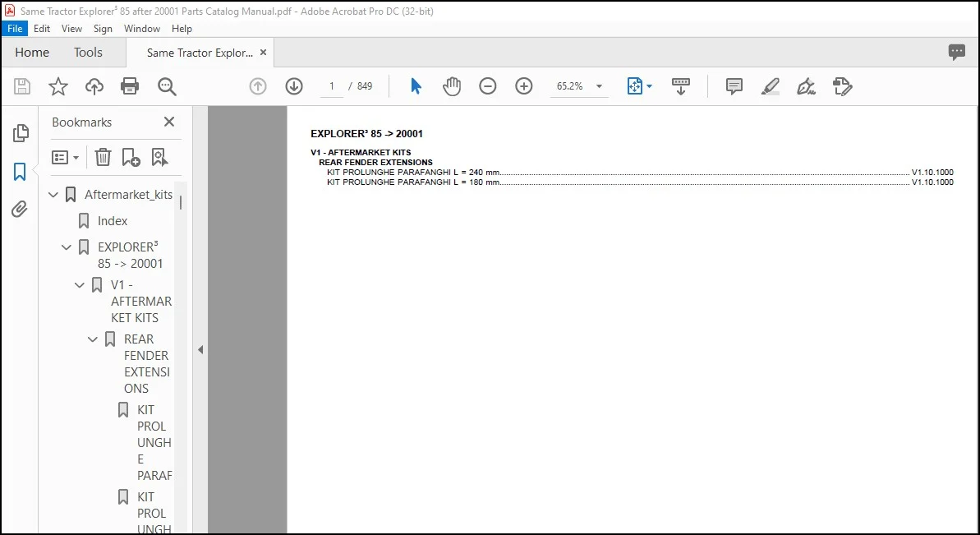Screen dimensions: 980x535
Task: Open the comments chat bubble icon
Action: pyautogui.click(x=956, y=53)
